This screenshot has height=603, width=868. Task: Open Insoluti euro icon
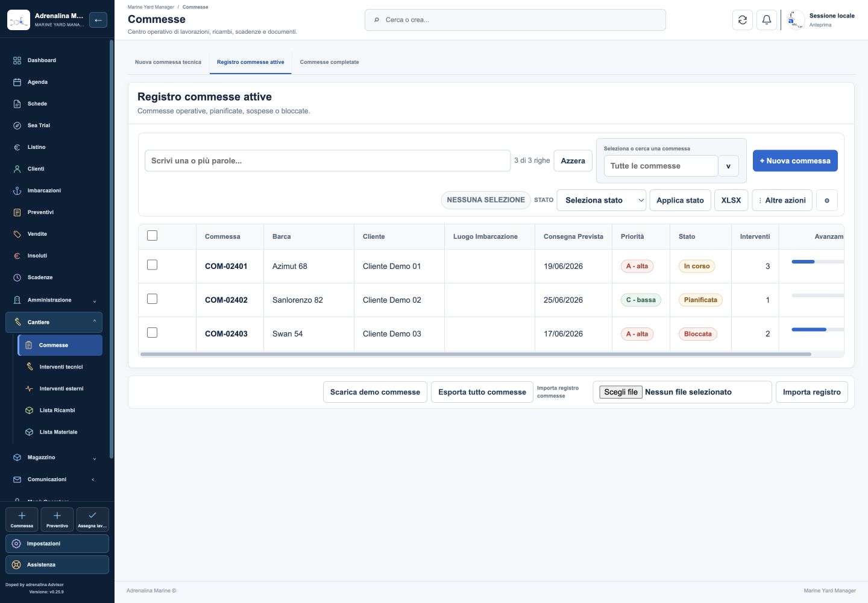click(x=17, y=256)
